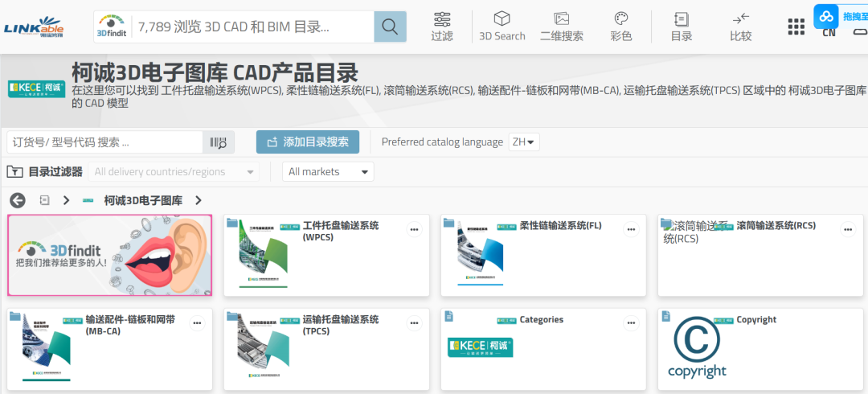Open the All delivery countries/regions dropdown
Screen dimensions: 868x394
point(175,172)
